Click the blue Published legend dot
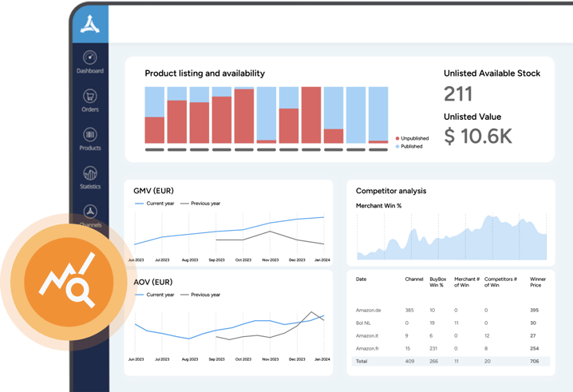The width and height of the screenshot is (573, 392). (x=397, y=146)
